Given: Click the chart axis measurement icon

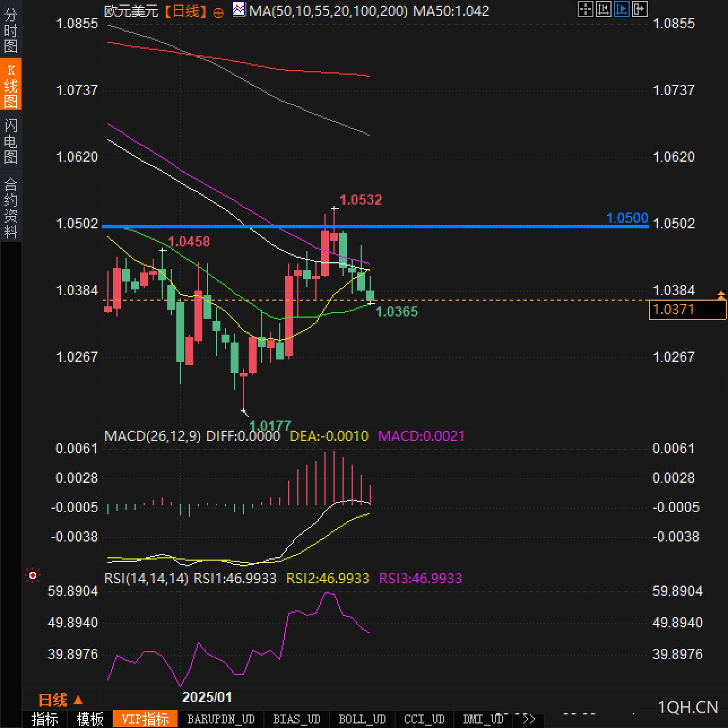Looking at the screenshot, I should click(x=603, y=8).
